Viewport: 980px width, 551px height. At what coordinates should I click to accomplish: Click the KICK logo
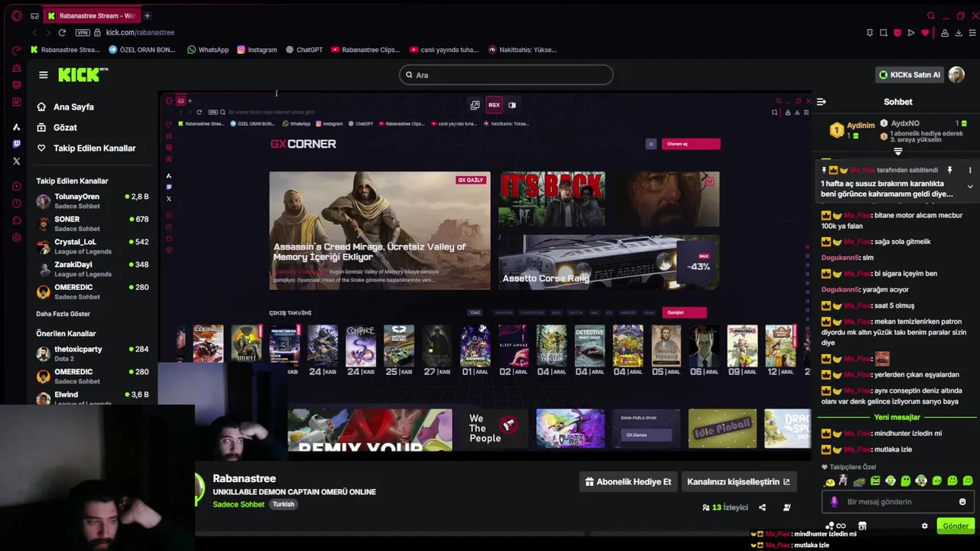(x=83, y=74)
